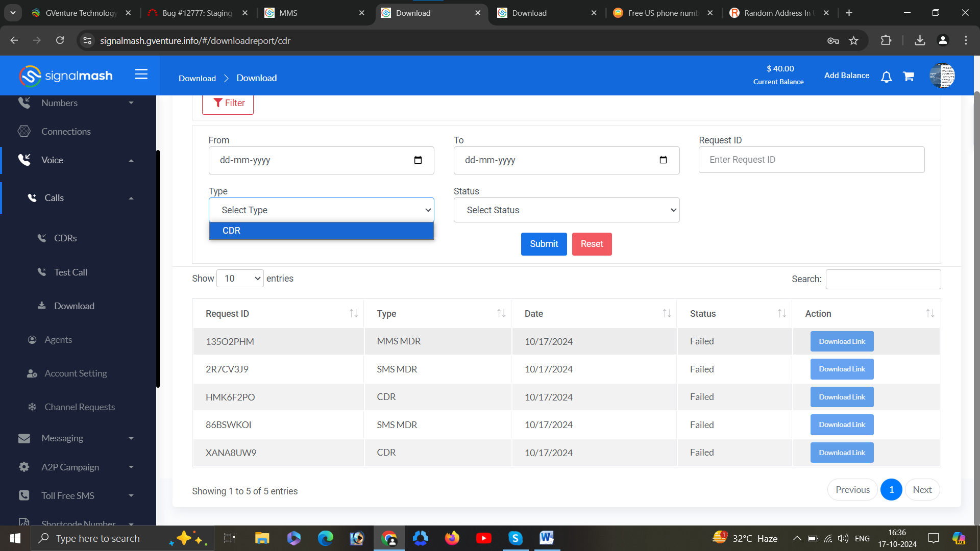
Task: Click the signalmash logo
Action: pyautogui.click(x=66, y=76)
